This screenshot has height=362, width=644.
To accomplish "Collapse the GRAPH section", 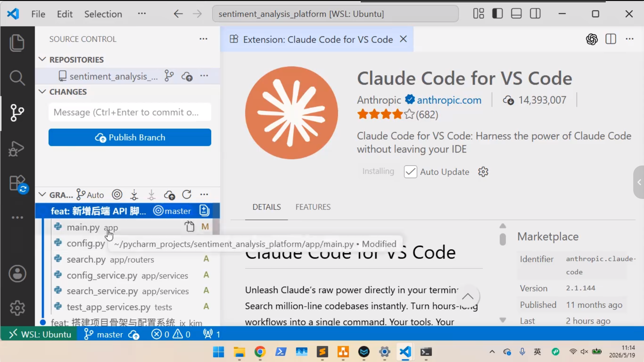I will point(42,195).
